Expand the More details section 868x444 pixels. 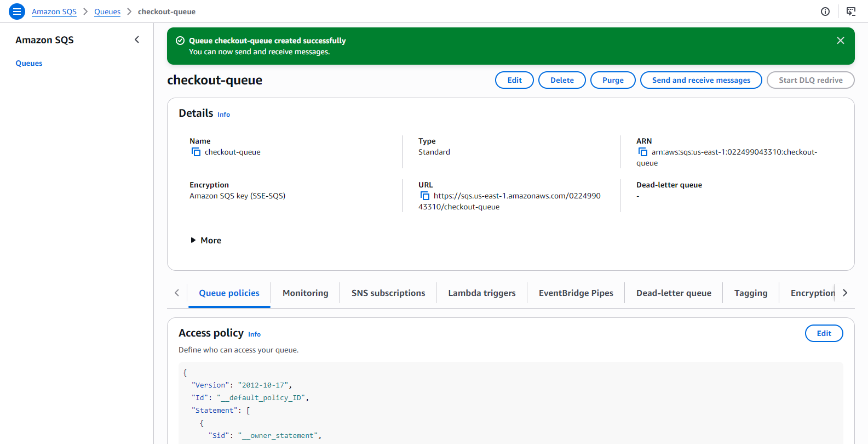coord(206,240)
